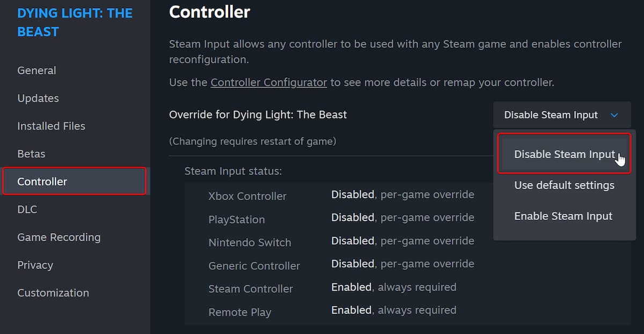Choose Disable Steam Input from dropdown list

point(563,154)
